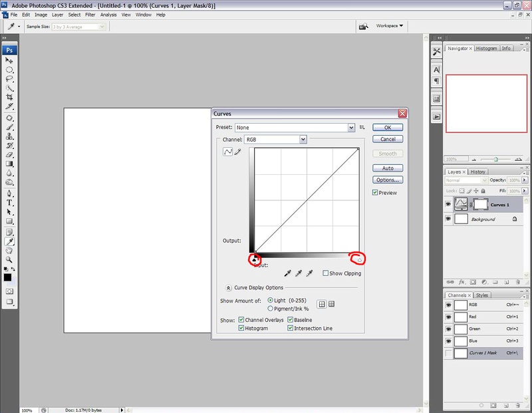The height and width of the screenshot is (413, 532).
Task: Open the Character panel icon
Action: coord(436,70)
